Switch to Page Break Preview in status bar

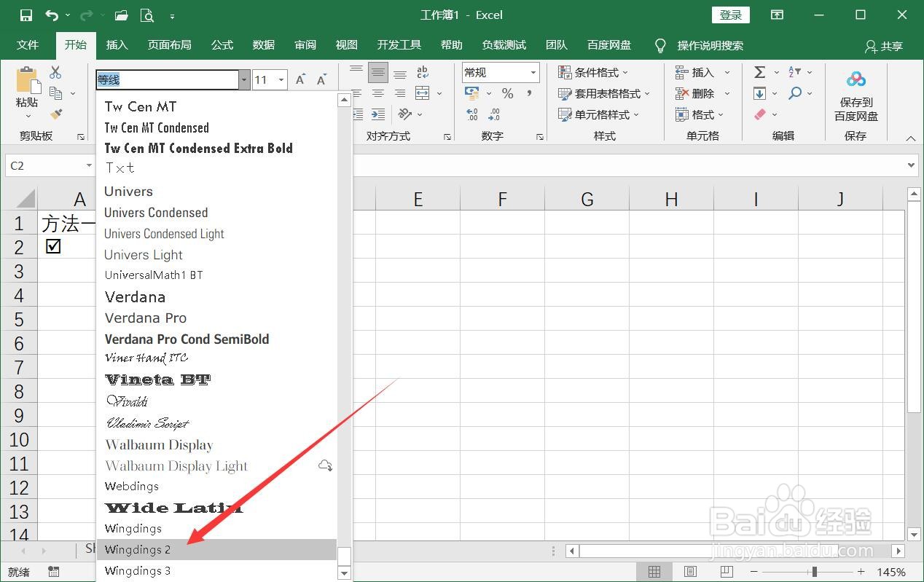pyautogui.click(x=726, y=572)
